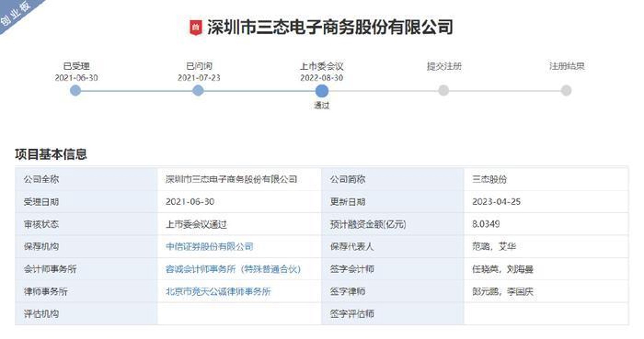Click the full company name value in the table
Screen dimensions: 644x339
[x=231, y=179]
